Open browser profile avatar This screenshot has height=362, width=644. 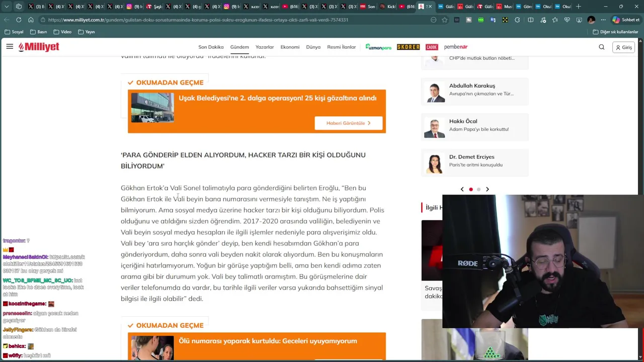click(x=591, y=20)
